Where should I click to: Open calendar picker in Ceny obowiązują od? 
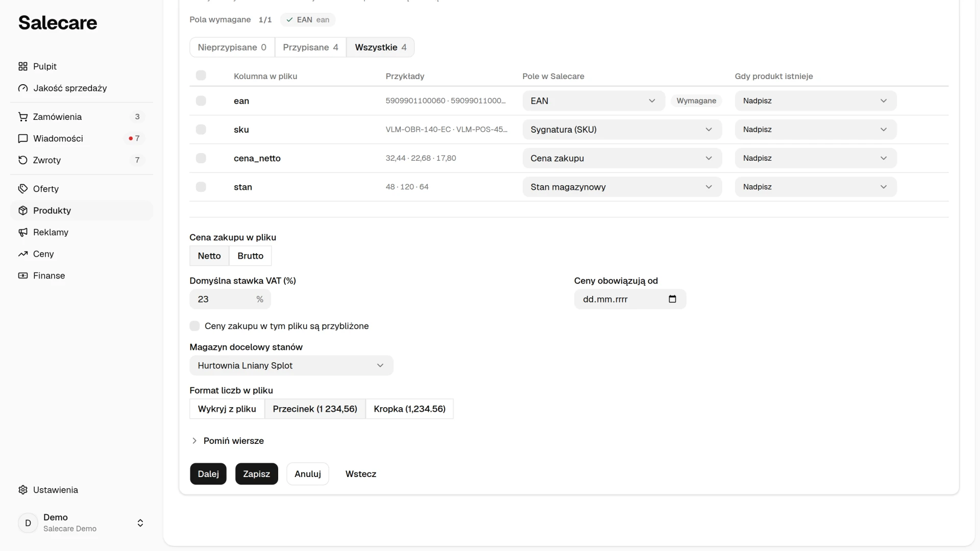pyautogui.click(x=672, y=299)
